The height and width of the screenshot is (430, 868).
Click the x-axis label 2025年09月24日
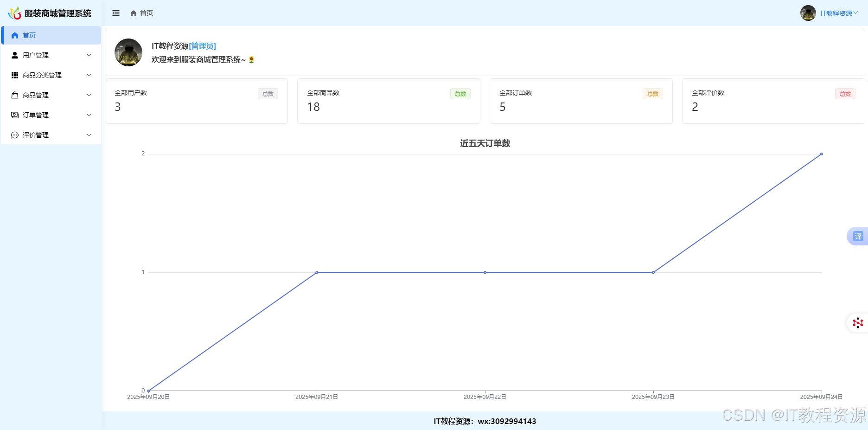pyautogui.click(x=822, y=397)
